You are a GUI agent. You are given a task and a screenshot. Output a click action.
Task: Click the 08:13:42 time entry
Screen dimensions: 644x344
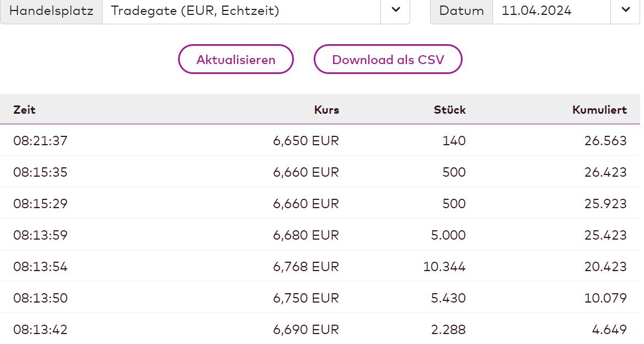(40, 330)
